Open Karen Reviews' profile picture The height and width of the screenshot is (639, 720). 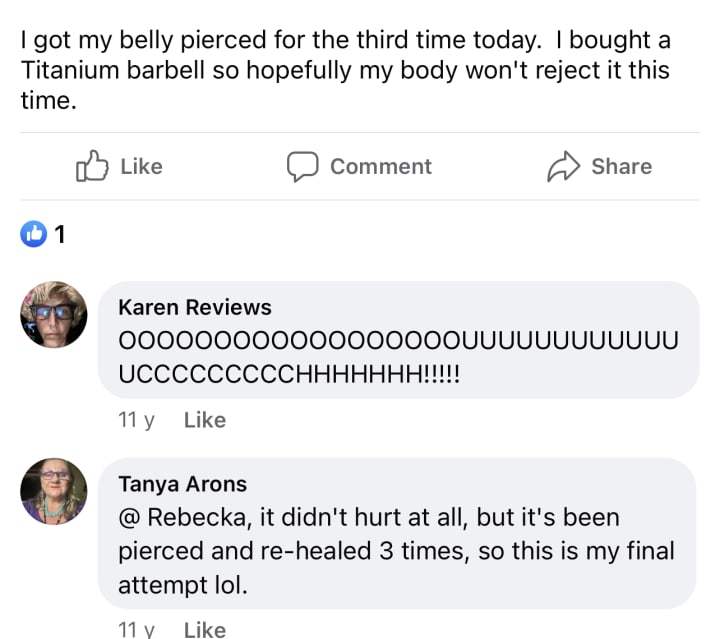(54, 314)
